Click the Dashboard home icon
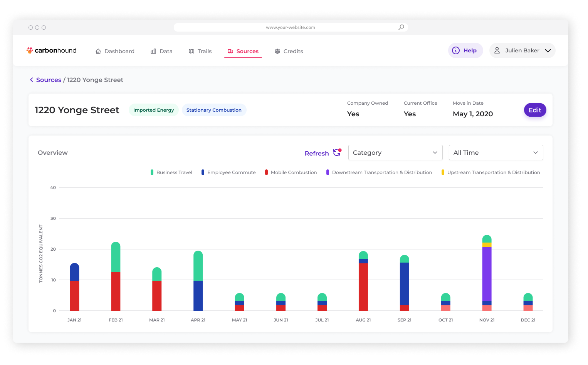This screenshot has height=365, width=588. 98,51
